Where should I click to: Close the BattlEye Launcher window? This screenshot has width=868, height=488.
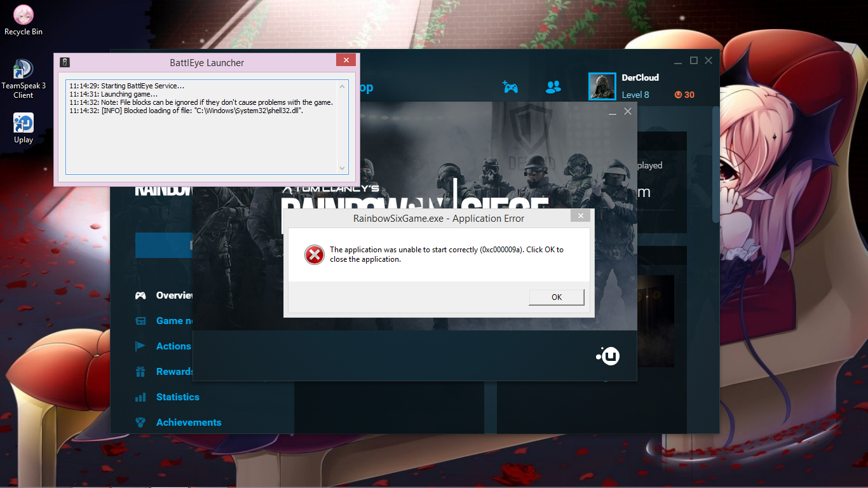click(x=346, y=60)
